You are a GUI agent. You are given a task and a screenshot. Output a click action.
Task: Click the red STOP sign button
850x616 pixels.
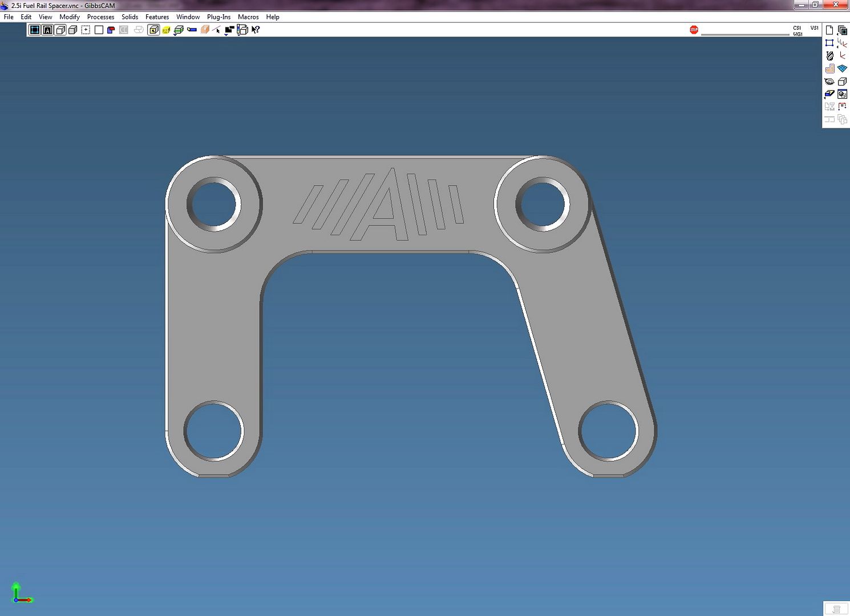[x=694, y=30]
